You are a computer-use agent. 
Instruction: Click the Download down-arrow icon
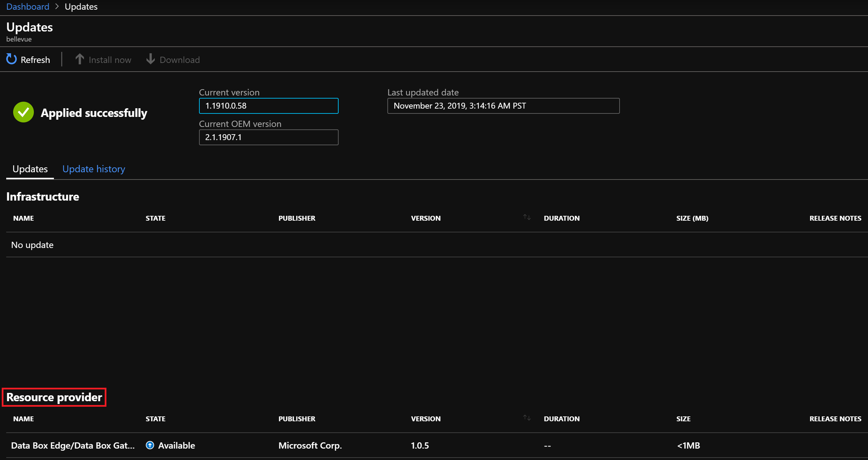(150, 59)
